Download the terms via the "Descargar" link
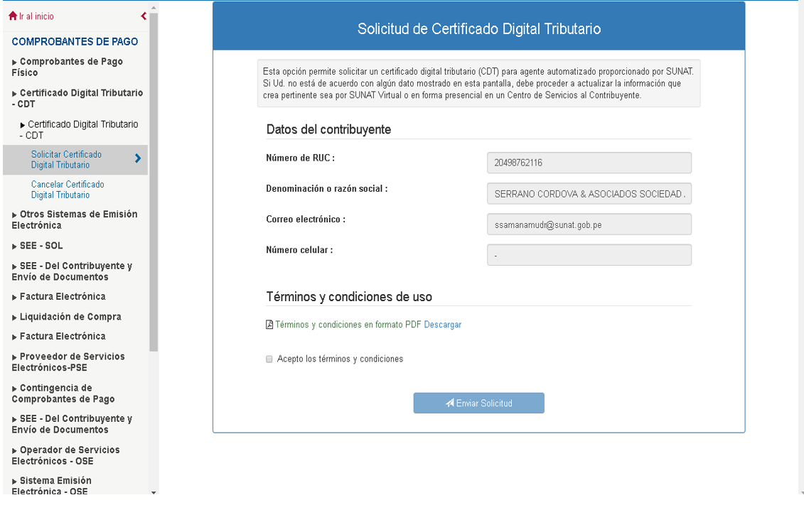This screenshot has width=804, height=532. pos(443,324)
